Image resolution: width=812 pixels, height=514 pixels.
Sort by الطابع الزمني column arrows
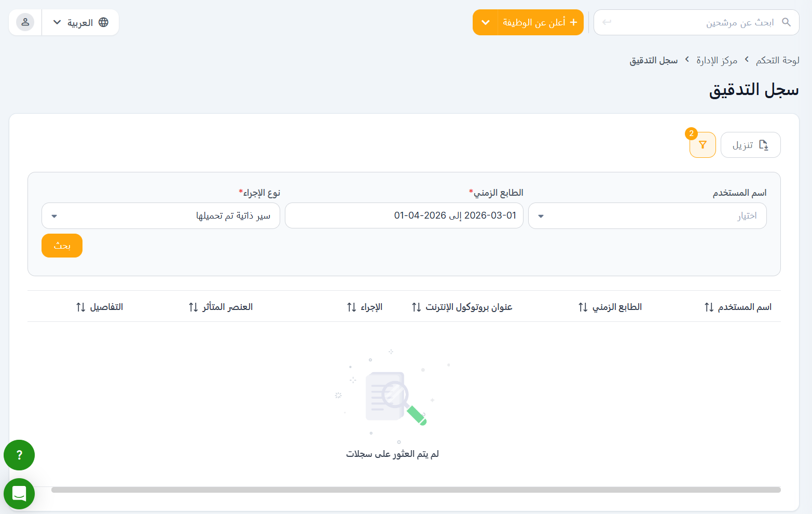click(x=583, y=307)
